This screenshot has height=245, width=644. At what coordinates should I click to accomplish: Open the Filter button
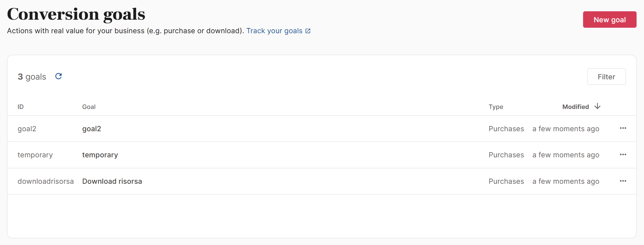pyautogui.click(x=606, y=77)
